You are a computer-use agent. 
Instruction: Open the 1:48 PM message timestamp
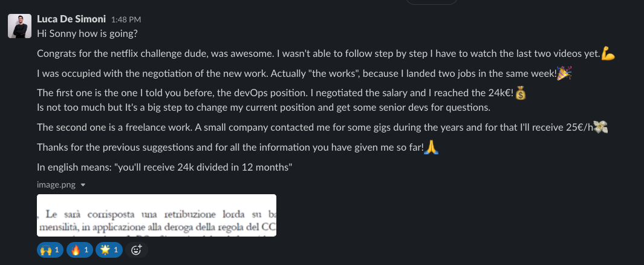click(x=126, y=20)
